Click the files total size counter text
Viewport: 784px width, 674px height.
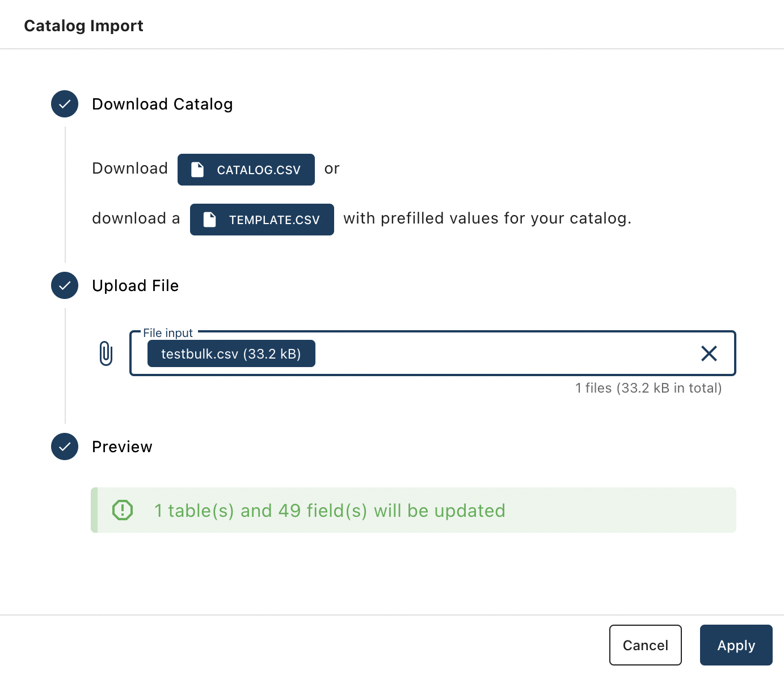[648, 388]
